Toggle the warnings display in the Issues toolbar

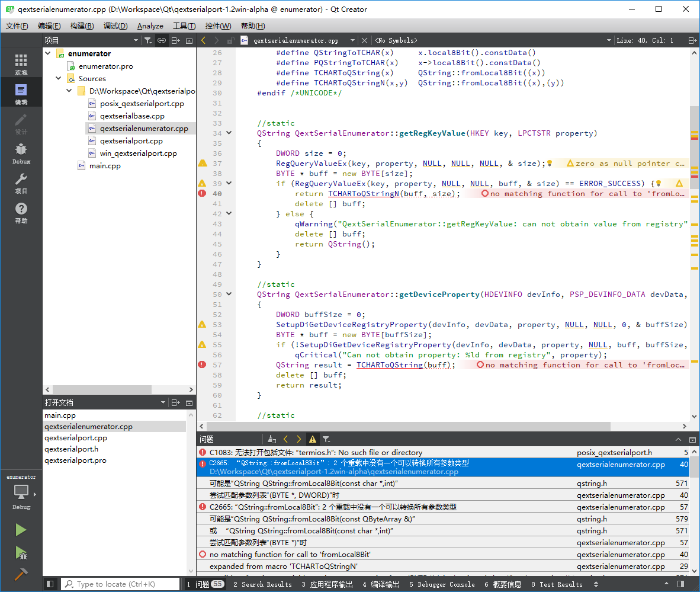click(313, 440)
